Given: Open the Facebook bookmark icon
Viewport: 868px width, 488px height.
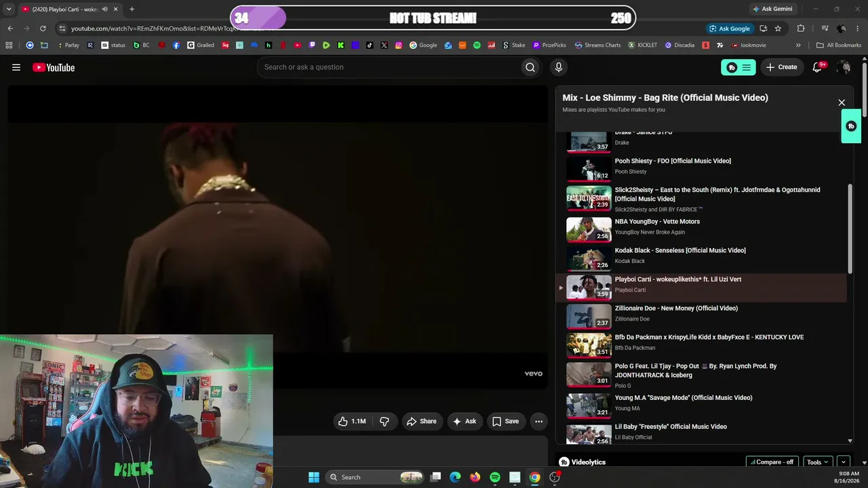Looking at the screenshot, I should click(x=176, y=45).
